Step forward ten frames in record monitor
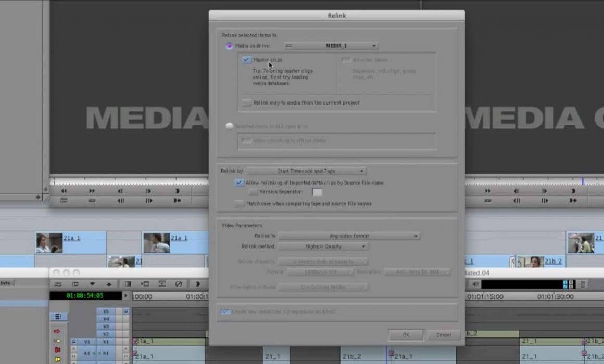604x364 pixels. [x=544, y=201]
